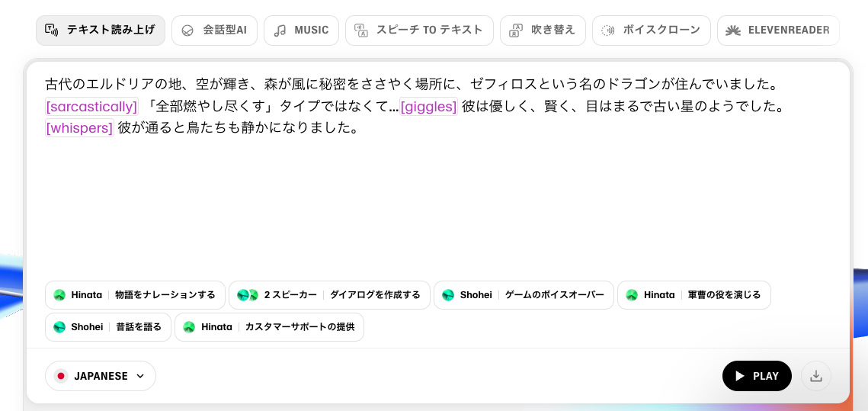The height and width of the screenshot is (411, 868).
Task: Click Hinata avatar in カスタマーサポートの提供 chip
Action: (x=189, y=327)
